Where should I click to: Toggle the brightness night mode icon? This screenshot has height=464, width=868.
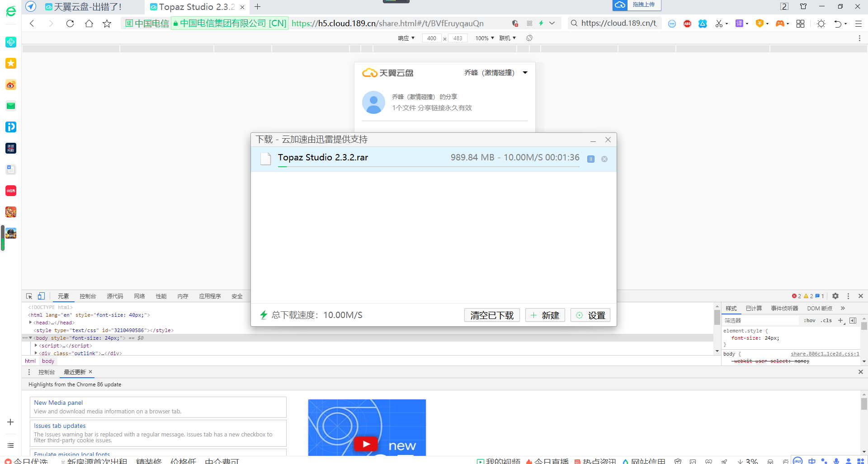coord(821,23)
